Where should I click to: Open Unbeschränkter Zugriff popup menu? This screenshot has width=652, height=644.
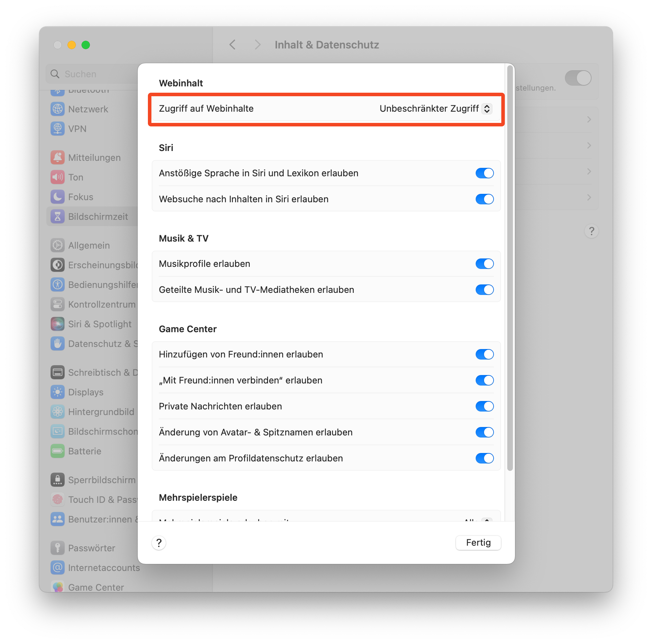[x=435, y=109]
